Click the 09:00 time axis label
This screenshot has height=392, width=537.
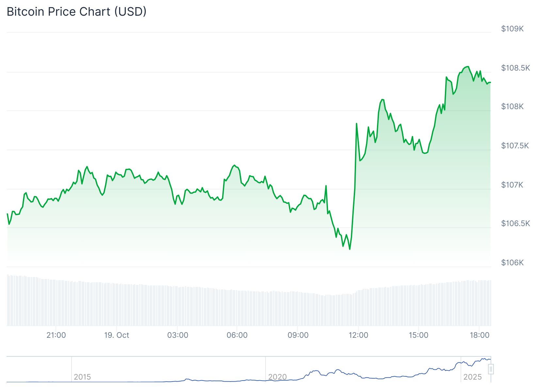pyautogui.click(x=298, y=335)
